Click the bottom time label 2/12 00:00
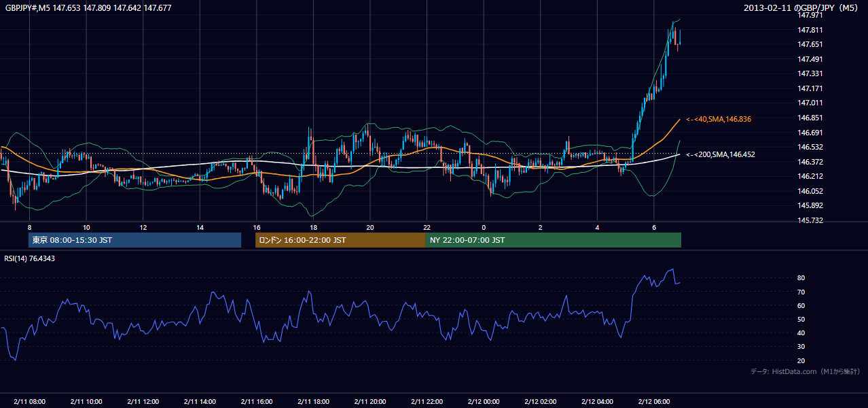Image resolution: width=868 pixels, height=408 pixels. 484,402
